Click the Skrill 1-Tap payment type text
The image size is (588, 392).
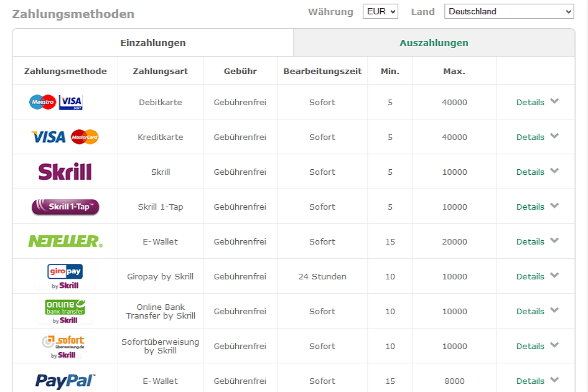161,207
